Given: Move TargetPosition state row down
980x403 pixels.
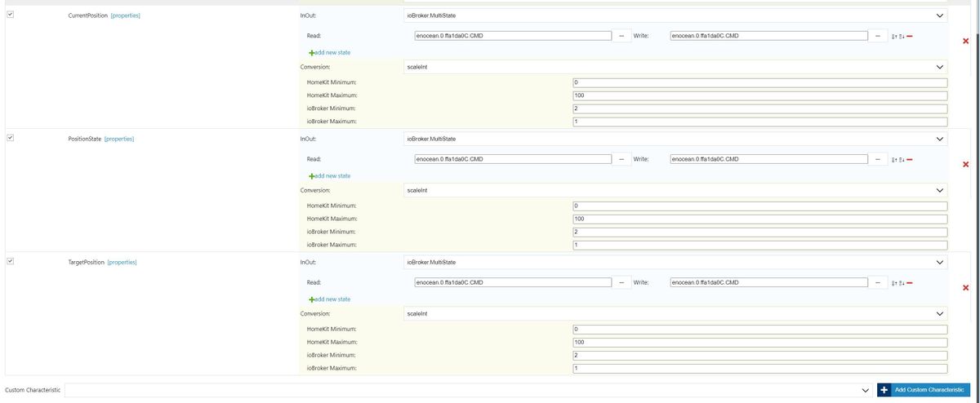Looking at the screenshot, I should coord(902,282).
